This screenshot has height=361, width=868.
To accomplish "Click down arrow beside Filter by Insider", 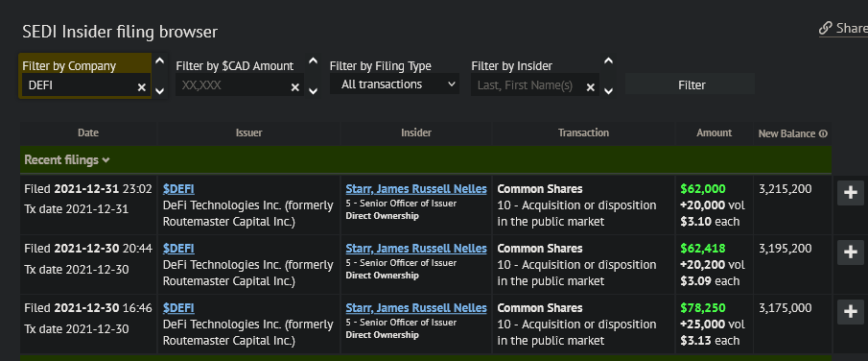I will [608, 90].
